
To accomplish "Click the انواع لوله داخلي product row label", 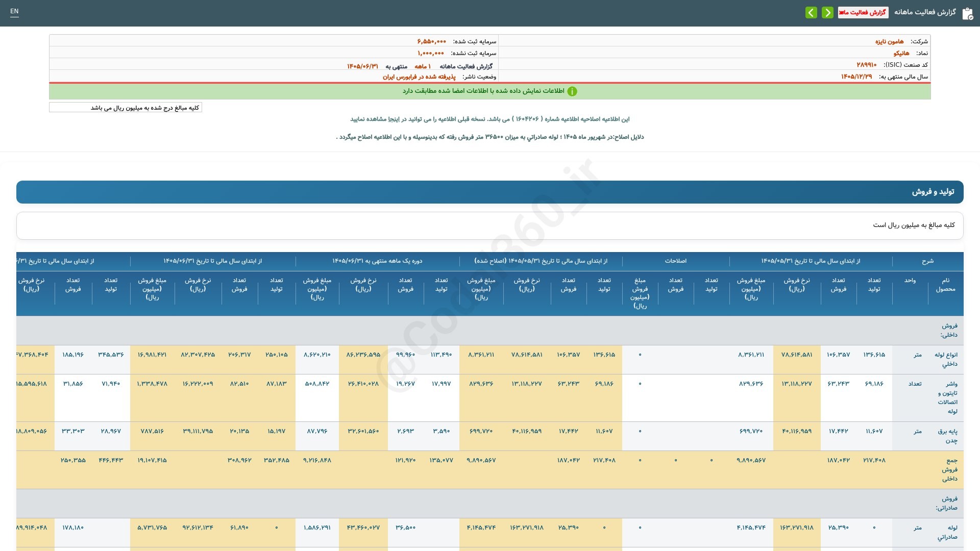I will coord(946,359).
